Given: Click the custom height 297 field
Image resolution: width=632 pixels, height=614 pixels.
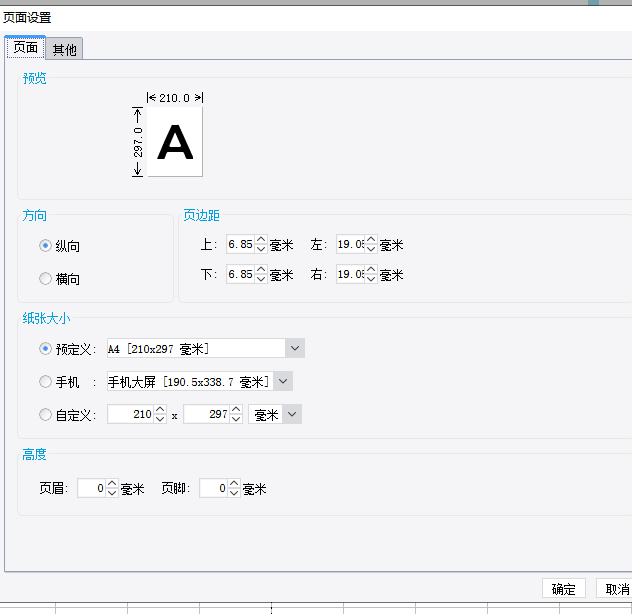Looking at the screenshot, I should point(207,414).
